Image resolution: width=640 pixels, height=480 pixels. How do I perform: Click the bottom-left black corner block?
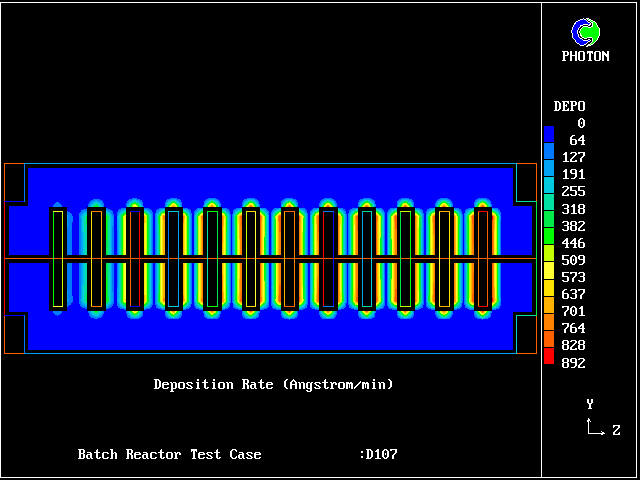[x=15, y=333]
